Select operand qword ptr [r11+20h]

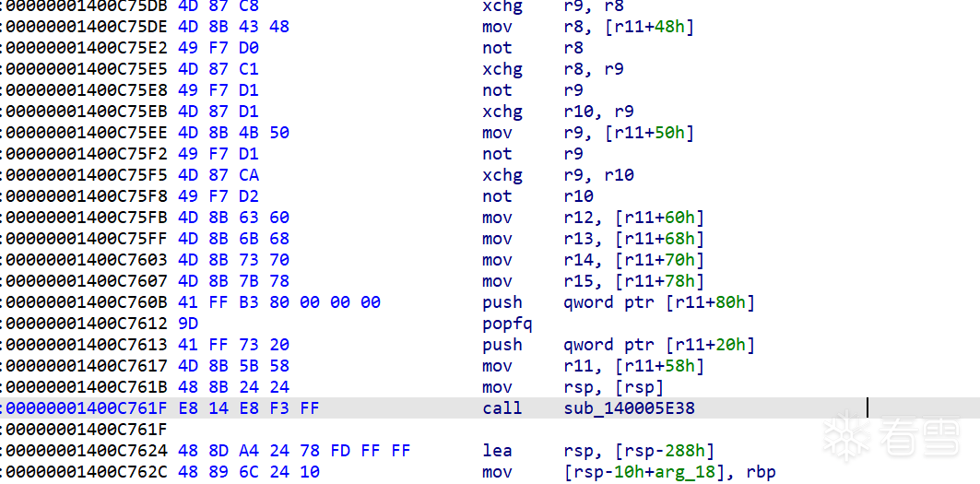pos(659,345)
